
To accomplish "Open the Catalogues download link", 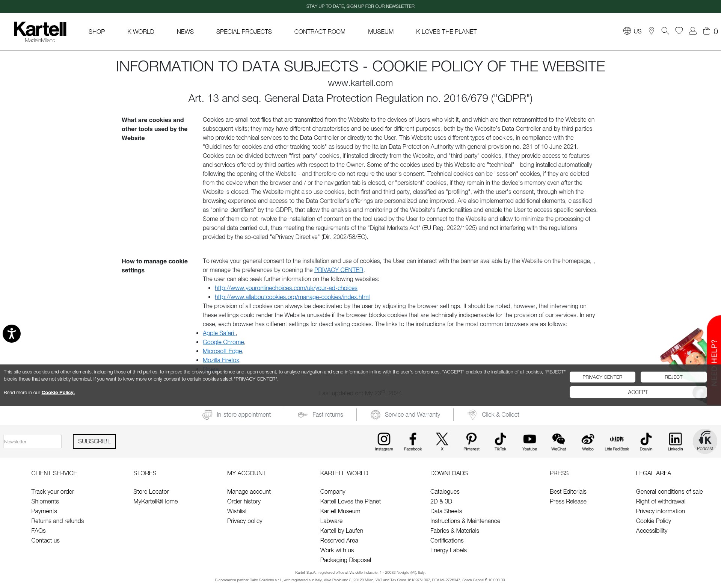I will click(445, 492).
